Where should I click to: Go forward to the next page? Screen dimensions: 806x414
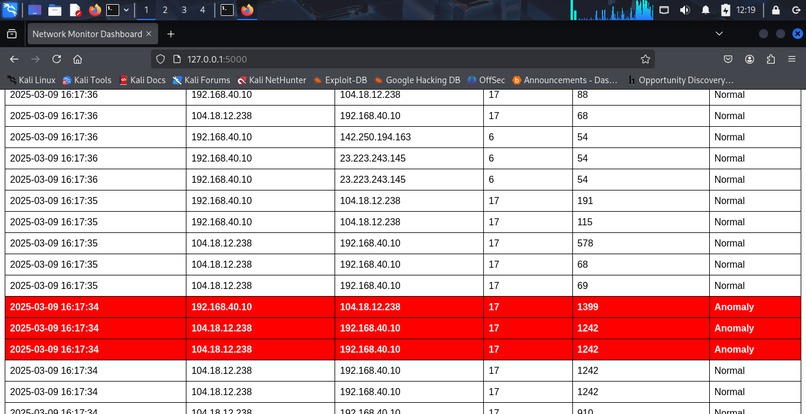(35, 59)
